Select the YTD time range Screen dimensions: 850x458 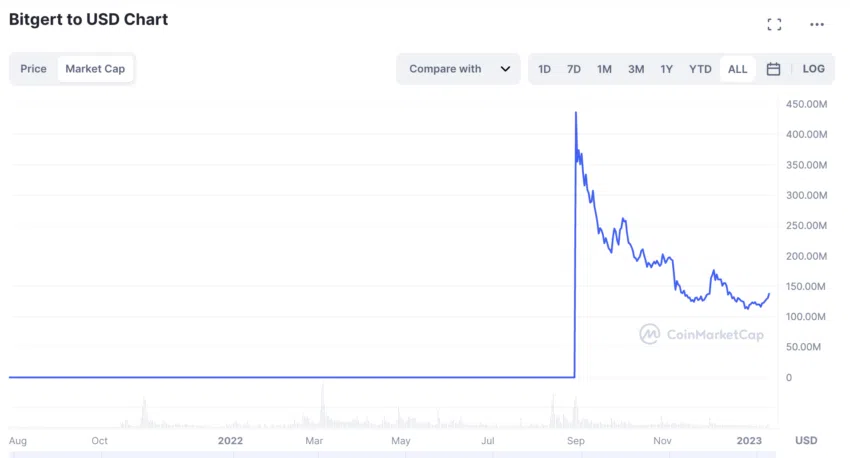700,69
